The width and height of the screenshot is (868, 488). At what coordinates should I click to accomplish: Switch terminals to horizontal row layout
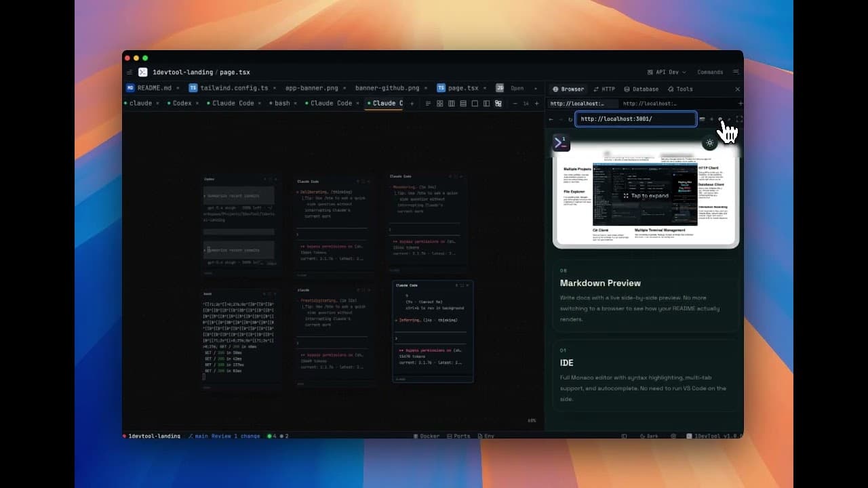click(464, 103)
